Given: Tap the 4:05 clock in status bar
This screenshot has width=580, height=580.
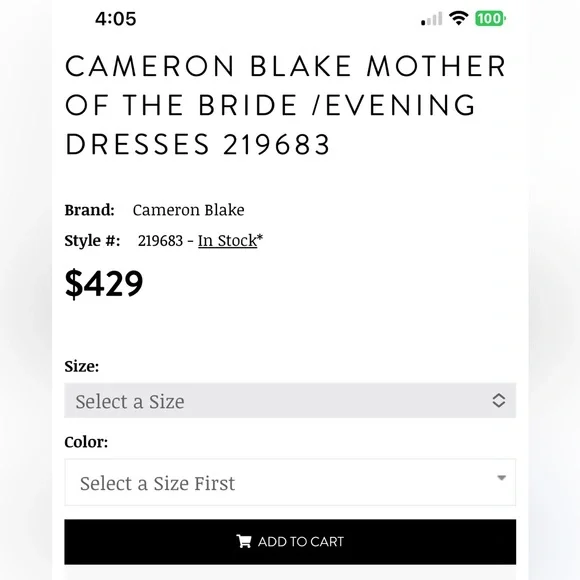Looking at the screenshot, I should (115, 19).
